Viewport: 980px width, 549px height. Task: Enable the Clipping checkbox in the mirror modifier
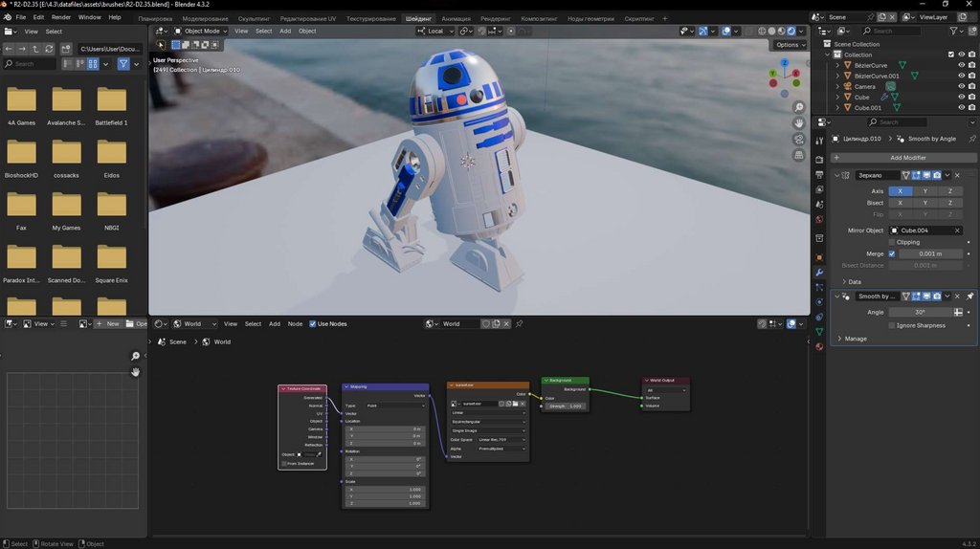pyautogui.click(x=892, y=242)
